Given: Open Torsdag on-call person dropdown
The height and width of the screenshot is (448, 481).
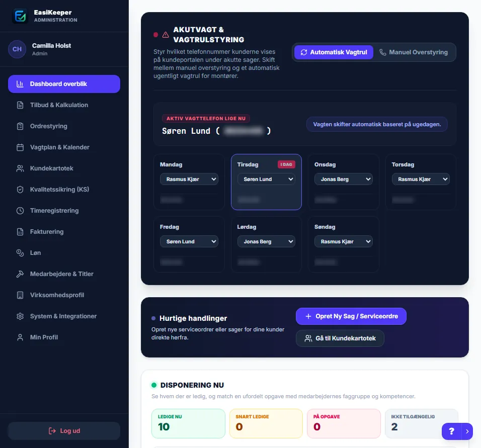Looking at the screenshot, I should pyautogui.click(x=421, y=180).
